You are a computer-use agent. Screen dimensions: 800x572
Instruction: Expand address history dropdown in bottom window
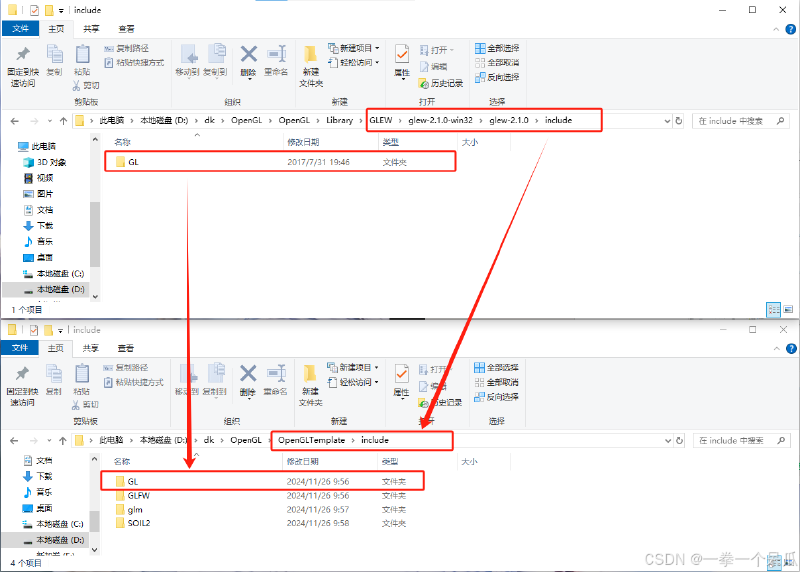[x=667, y=440]
